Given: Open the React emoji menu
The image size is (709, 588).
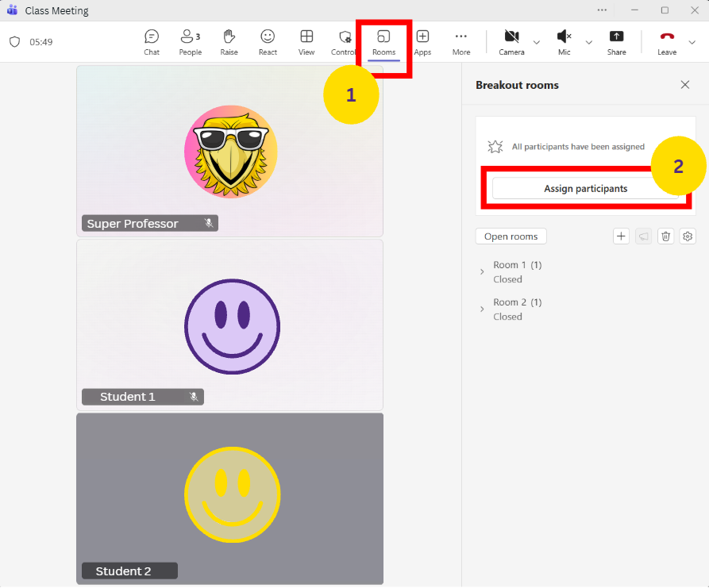Looking at the screenshot, I should (x=268, y=42).
